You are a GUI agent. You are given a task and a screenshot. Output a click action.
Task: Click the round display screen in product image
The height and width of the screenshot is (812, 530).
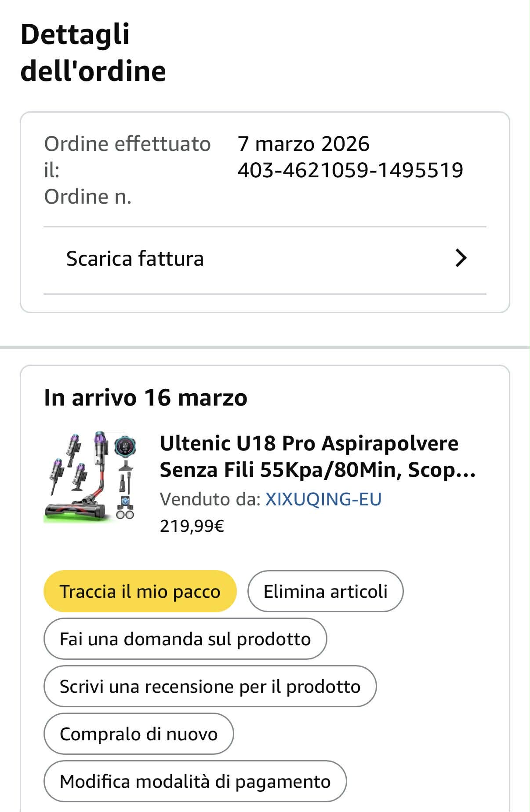(x=125, y=447)
